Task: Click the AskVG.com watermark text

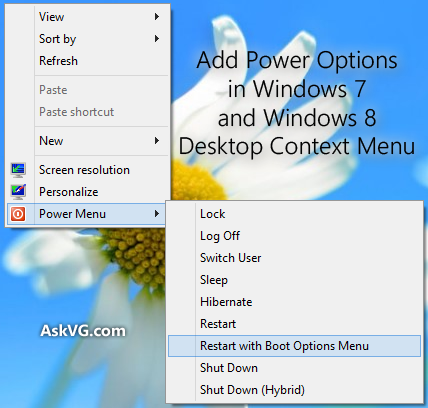Action: point(83,331)
